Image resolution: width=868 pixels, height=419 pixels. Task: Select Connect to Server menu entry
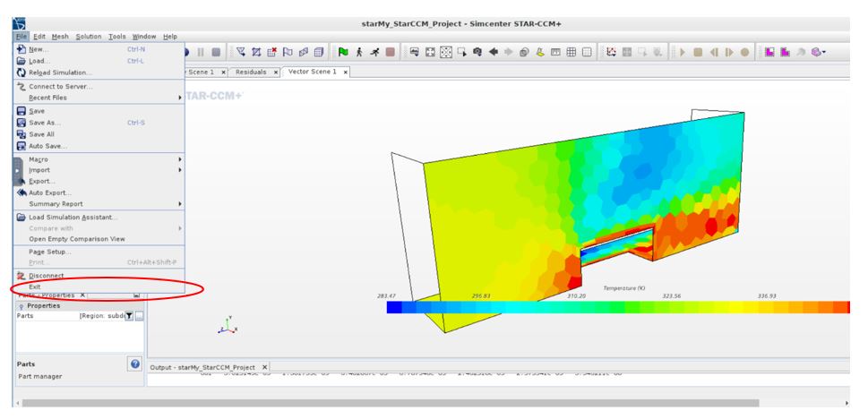[x=99, y=86]
